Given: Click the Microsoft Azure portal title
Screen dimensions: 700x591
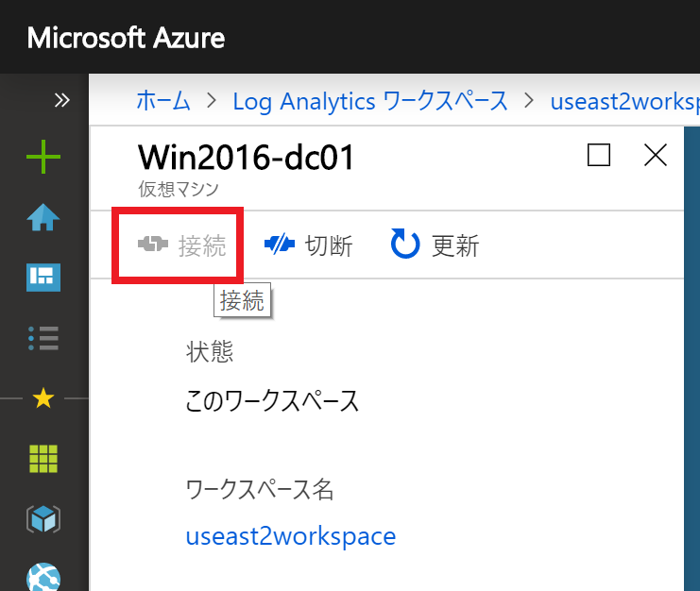Looking at the screenshot, I should [126, 38].
